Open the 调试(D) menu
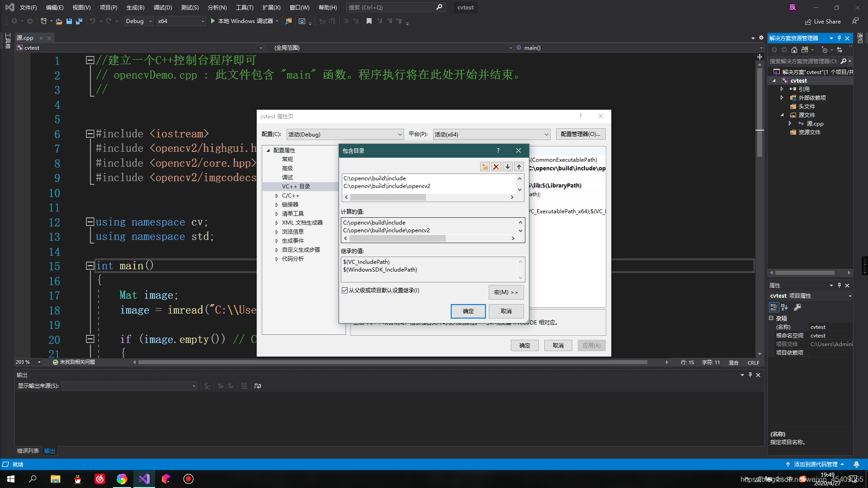This screenshot has width=868, height=488. [163, 7]
